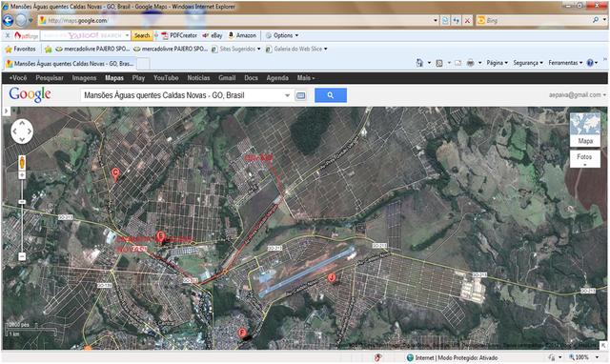Click the red marker C on the map

click(x=115, y=173)
